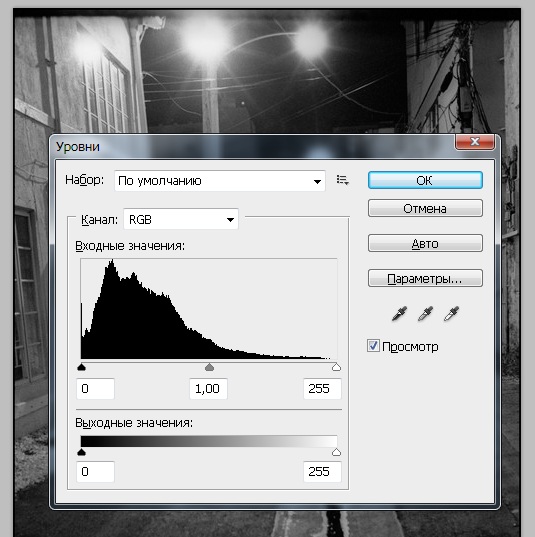Click the input black point slider triangle

pos(82,367)
